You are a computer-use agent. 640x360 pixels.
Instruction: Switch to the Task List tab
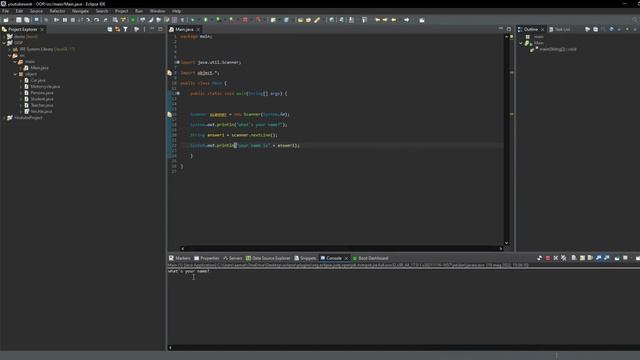560,29
